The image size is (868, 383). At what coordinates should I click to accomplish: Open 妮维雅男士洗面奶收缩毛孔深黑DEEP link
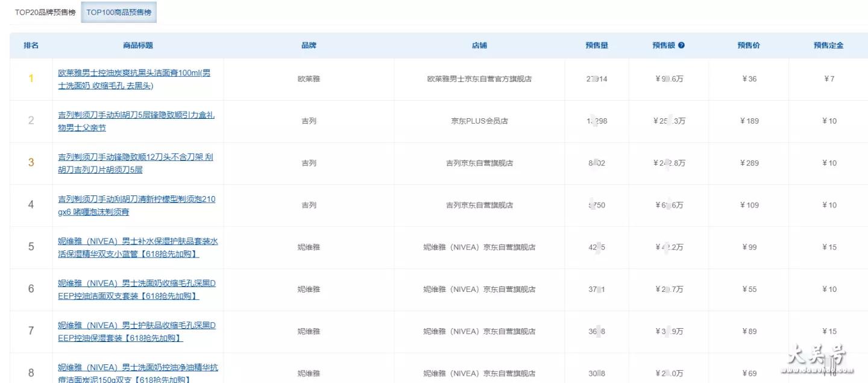(x=137, y=290)
